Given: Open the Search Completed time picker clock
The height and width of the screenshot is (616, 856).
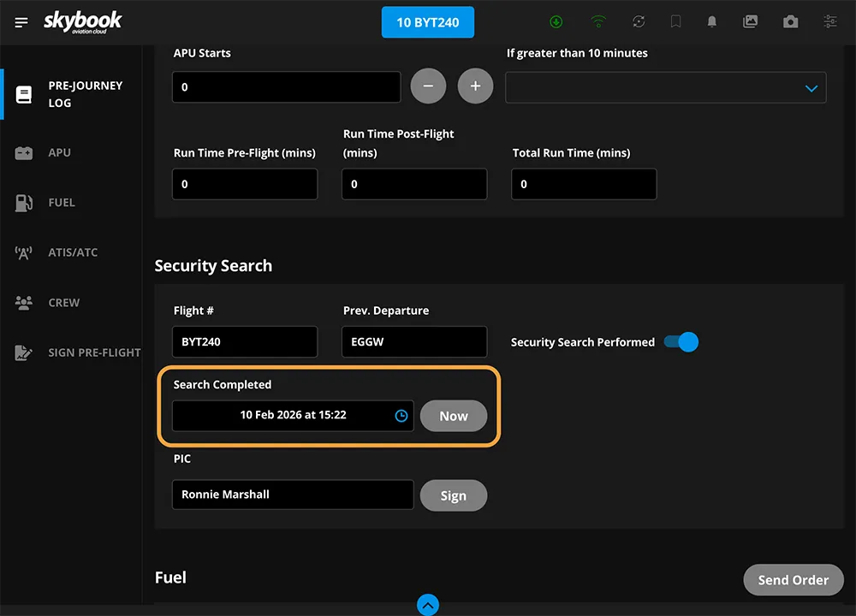Looking at the screenshot, I should tap(401, 416).
